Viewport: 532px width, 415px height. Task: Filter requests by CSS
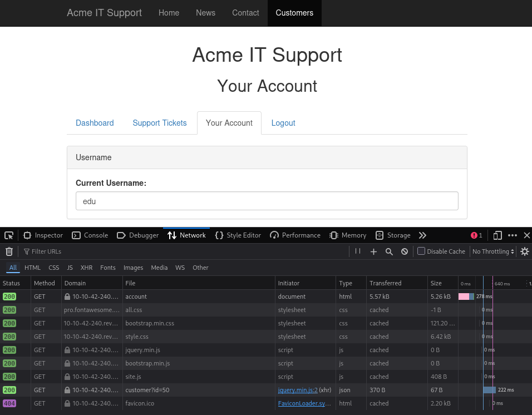click(x=53, y=268)
